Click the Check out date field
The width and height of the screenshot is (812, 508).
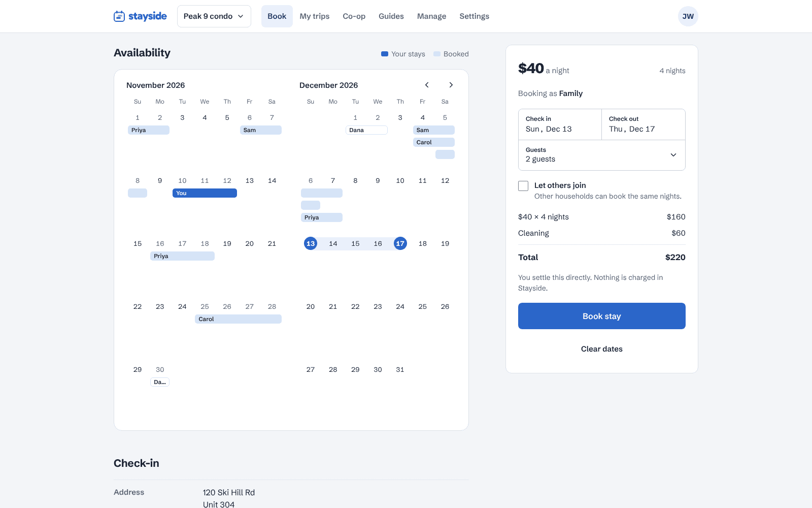point(644,124)
